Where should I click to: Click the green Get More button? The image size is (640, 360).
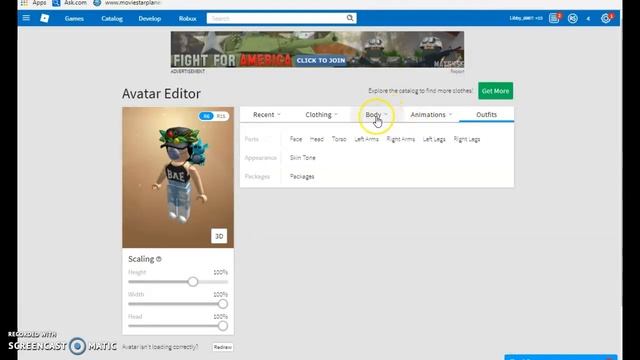[x=496, y=91]
